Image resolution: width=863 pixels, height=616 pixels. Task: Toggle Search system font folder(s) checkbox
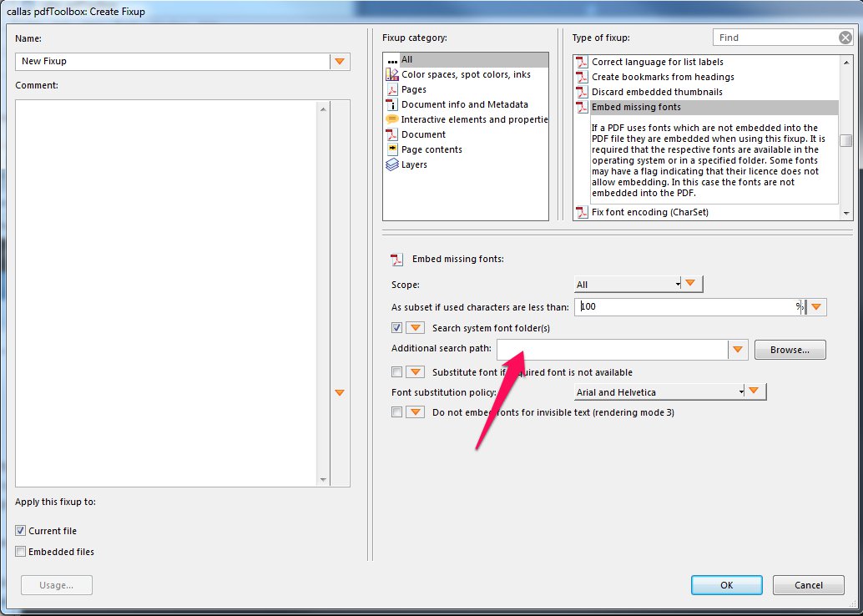point(396,328)
